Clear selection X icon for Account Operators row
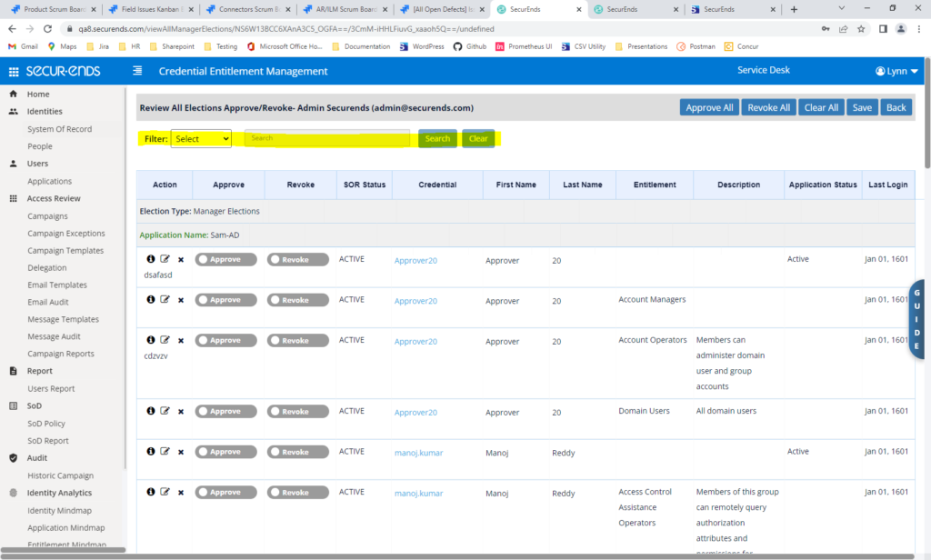 (x=181, y=341)
